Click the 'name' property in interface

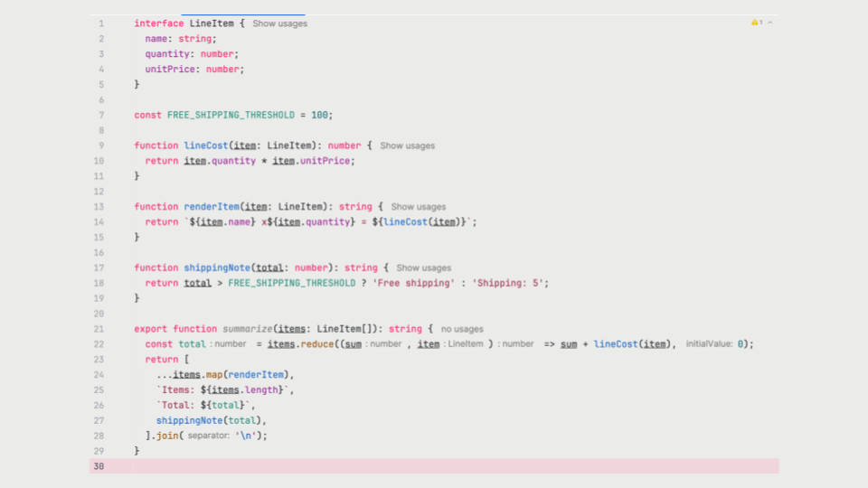point(156,39)
